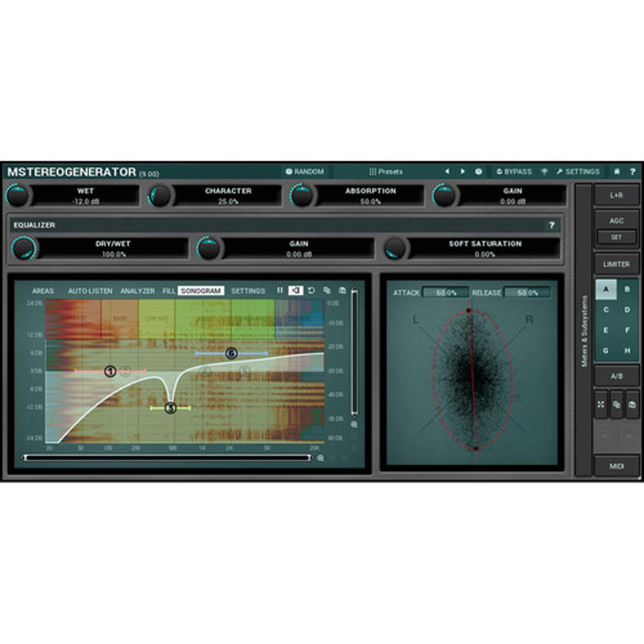Click the Release value field

pyautogui.click(x=527, y=292)
